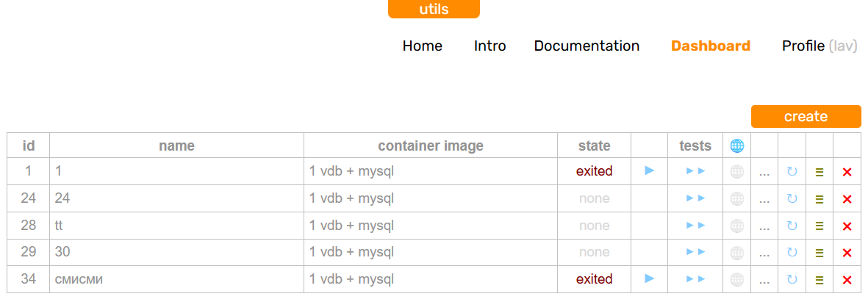This screenshot has height=302, width=868.
Task: Click the red X for row 34
Action: point(847,280)
